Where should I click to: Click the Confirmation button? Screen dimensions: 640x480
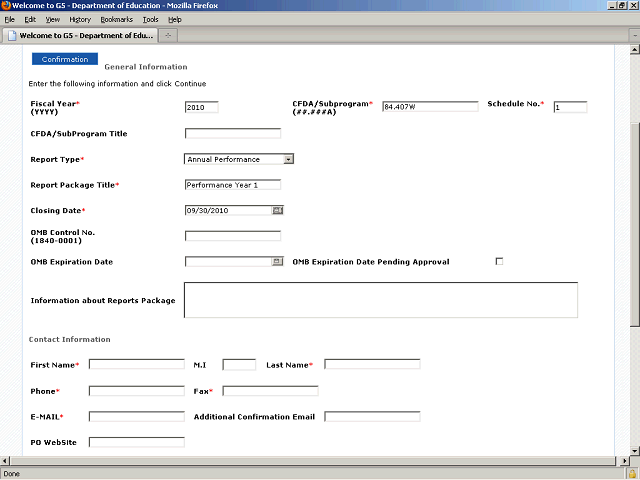coord(65,59)
